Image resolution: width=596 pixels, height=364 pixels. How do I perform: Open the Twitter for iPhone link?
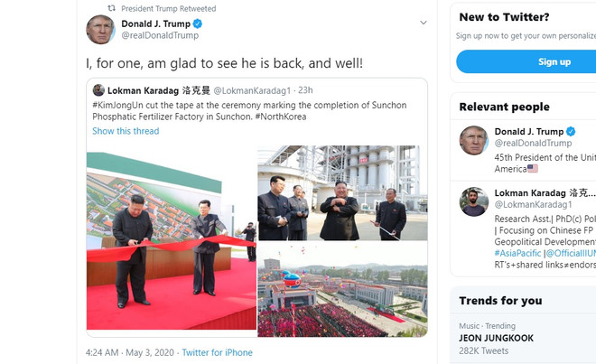[217, 352]
